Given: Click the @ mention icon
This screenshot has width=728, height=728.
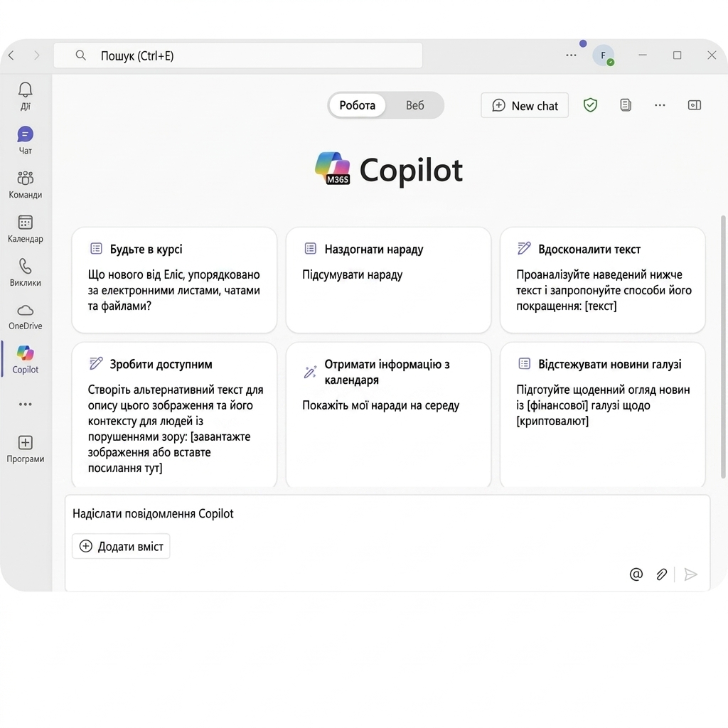Looking at the screenshot, I should [636, 574].
